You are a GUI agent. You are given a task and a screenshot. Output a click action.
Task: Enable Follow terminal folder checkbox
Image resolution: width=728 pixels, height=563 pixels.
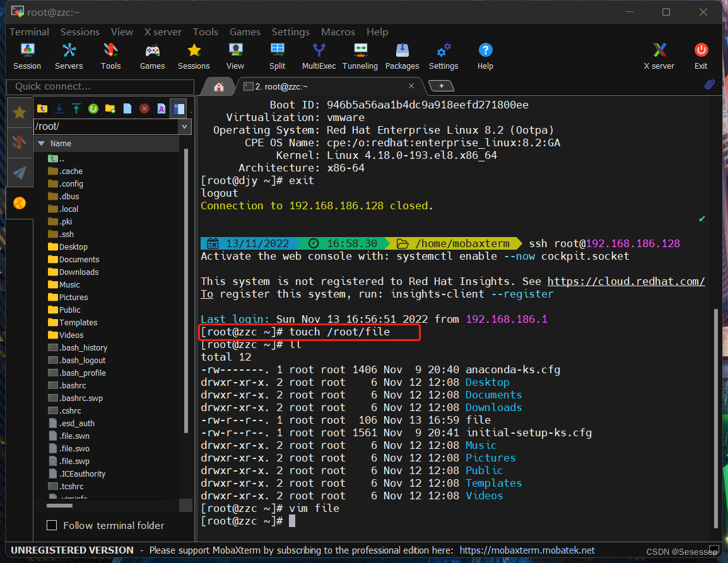[52, 525]
